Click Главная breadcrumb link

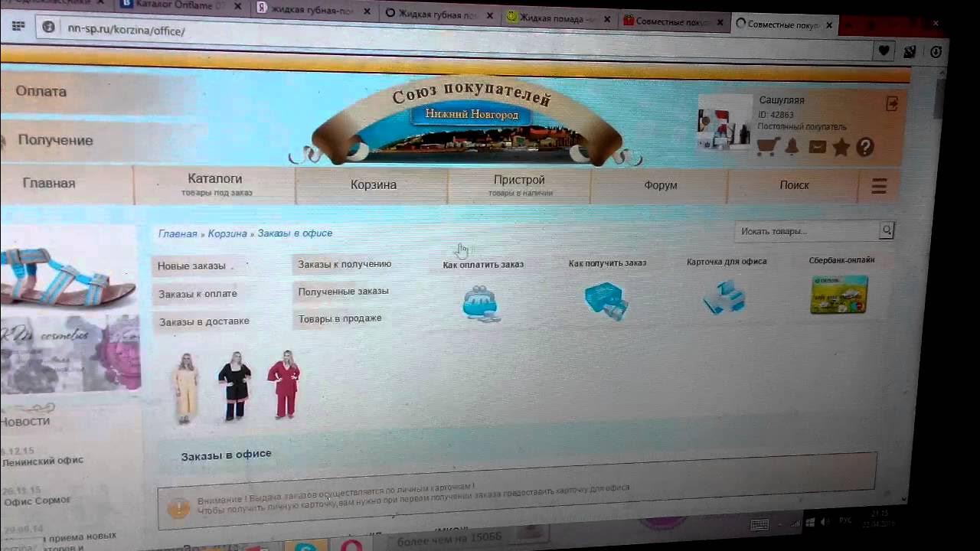pos(178,233)
